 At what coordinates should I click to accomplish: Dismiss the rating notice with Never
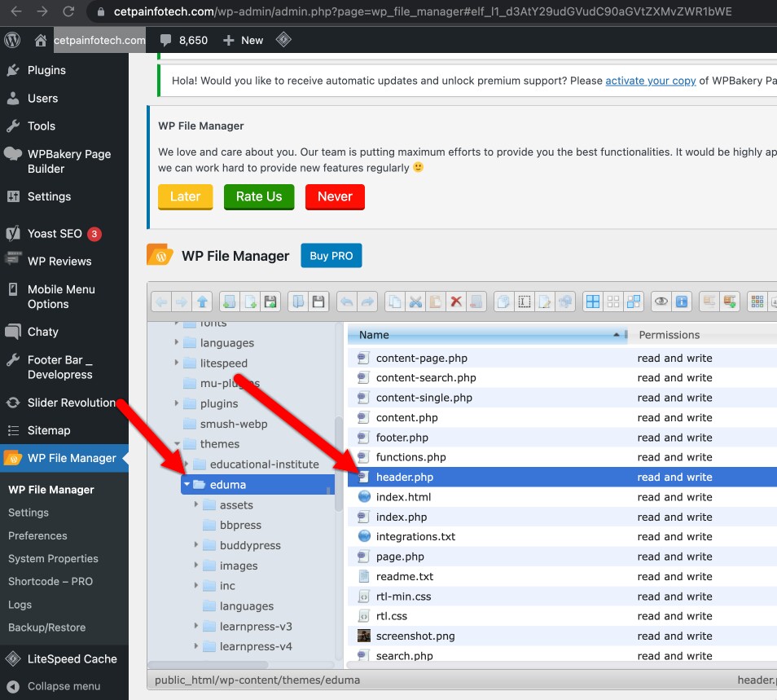coord(335,196)
